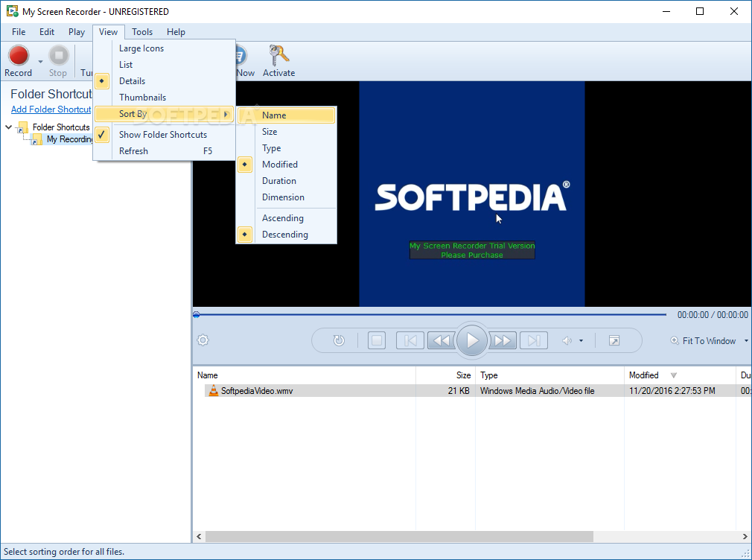
Task: Select the My Recordings tree item
Action: point(70,140)
